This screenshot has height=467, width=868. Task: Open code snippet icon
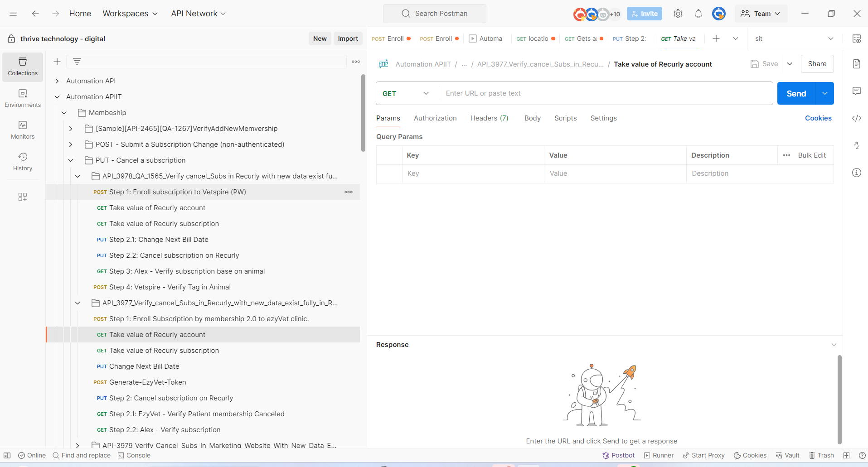857,118
